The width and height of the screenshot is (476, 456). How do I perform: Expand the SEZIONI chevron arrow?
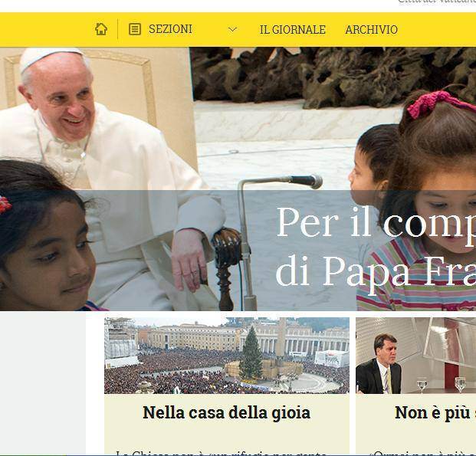click(232, 29)
